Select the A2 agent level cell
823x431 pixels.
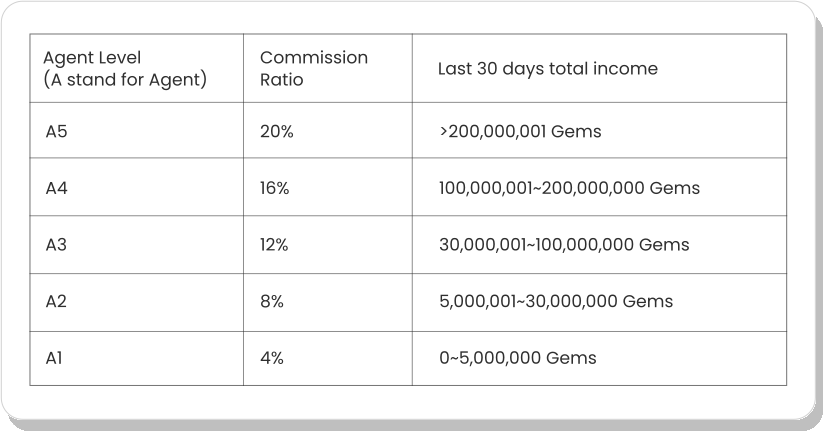click(x=58, y=301)
